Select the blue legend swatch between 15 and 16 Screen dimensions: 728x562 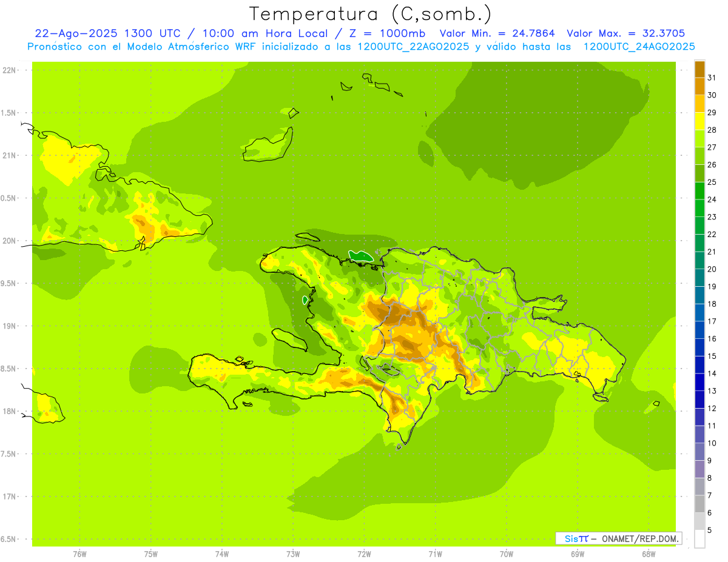(x=699, y=347)
